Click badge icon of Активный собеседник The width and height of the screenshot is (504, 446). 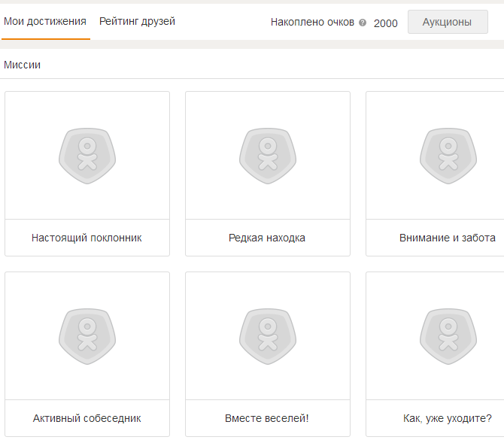pyautogui.click(x=87, y=336)
